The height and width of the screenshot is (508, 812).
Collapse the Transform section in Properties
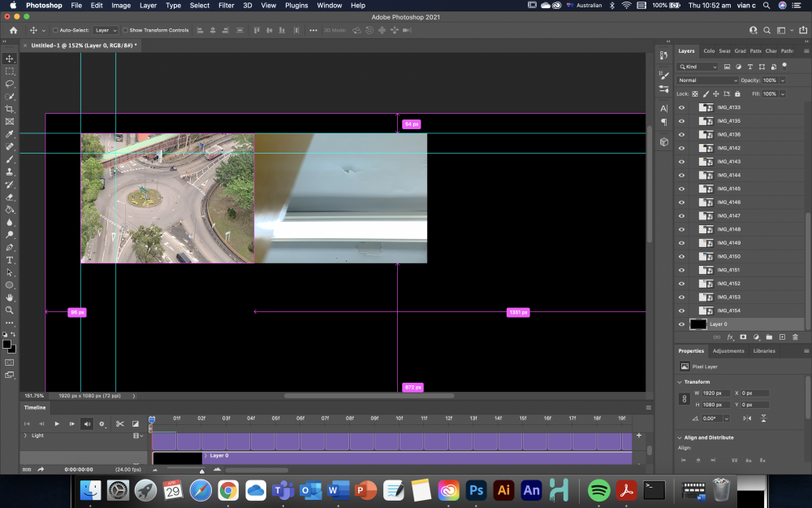tap(680, 381)
